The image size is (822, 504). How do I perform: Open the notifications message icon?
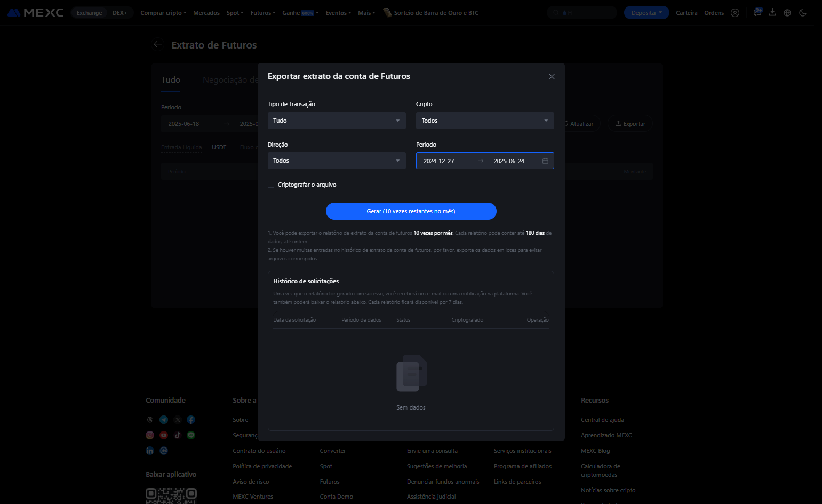[757, 12]
